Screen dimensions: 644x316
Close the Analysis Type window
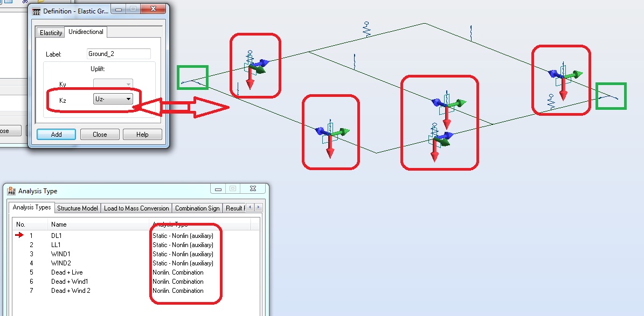point(253,189)
